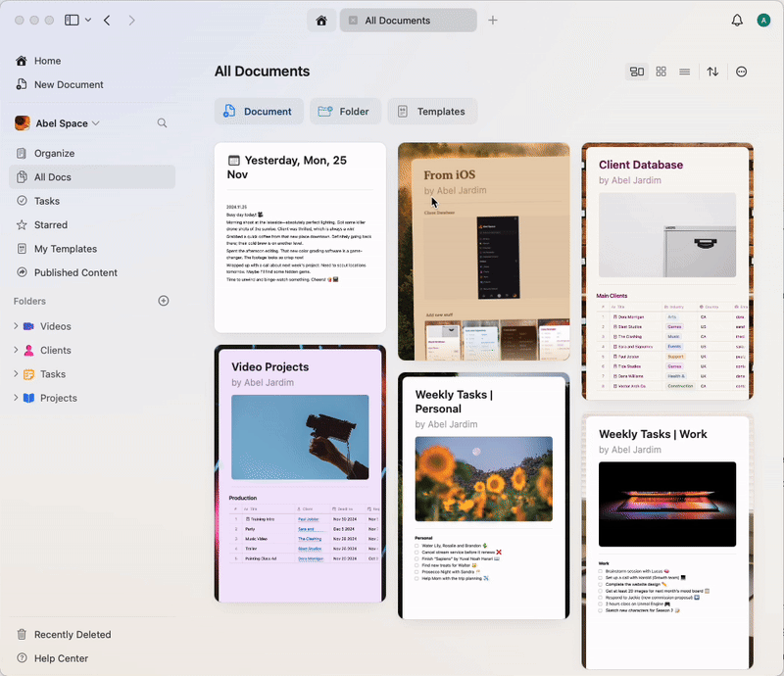Switch to the Templates filter
784x676 pixels.
tap(432, 111)
